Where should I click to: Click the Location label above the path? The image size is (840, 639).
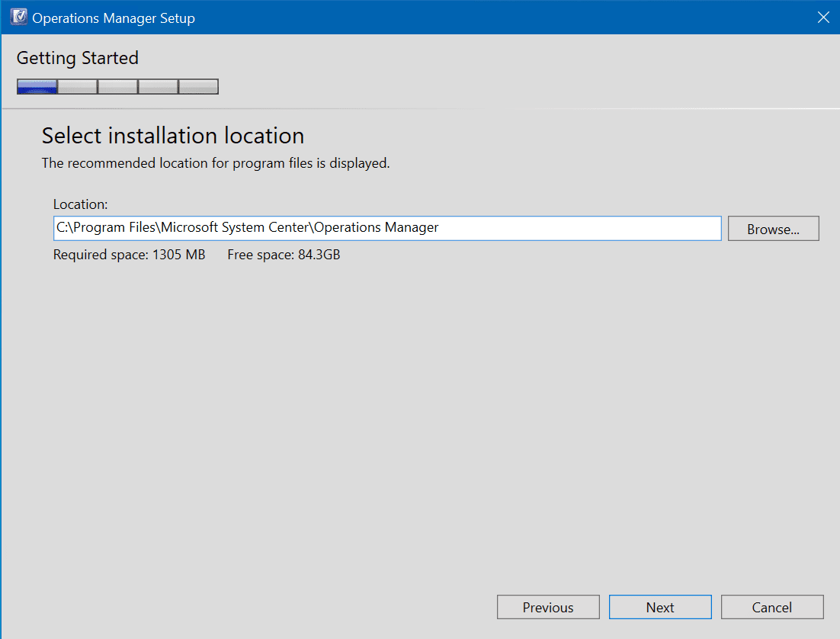click(71, 204)
